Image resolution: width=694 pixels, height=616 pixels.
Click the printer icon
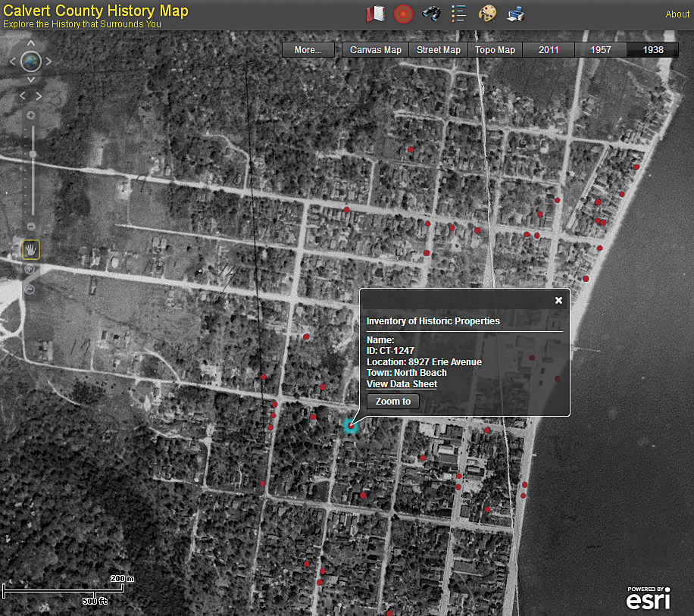[x=516, y=14]
